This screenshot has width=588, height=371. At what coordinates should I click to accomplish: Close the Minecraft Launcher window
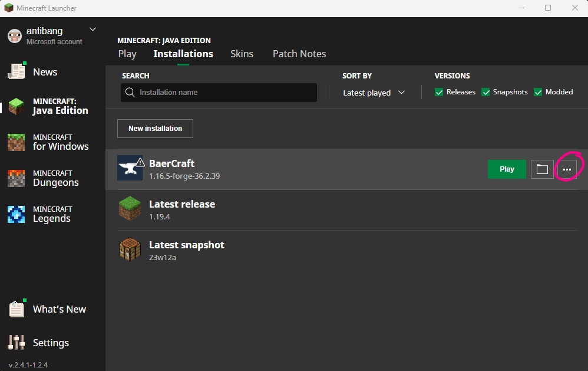(575, 8)
